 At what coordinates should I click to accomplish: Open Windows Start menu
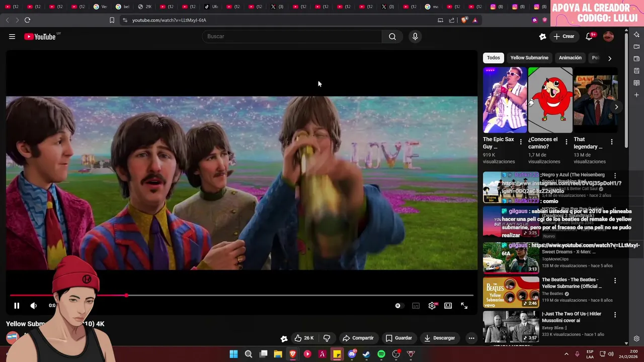pyautogui.click(x=233, y=354)
